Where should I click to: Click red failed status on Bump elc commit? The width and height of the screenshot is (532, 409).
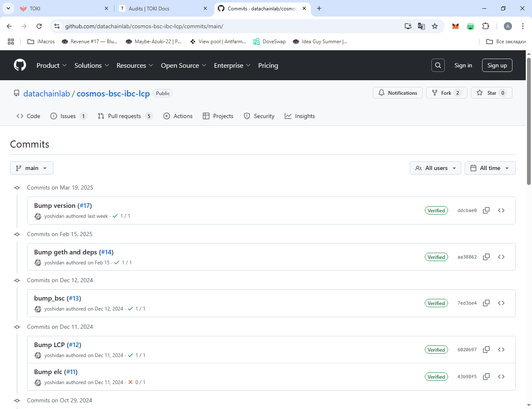(131, 382)
